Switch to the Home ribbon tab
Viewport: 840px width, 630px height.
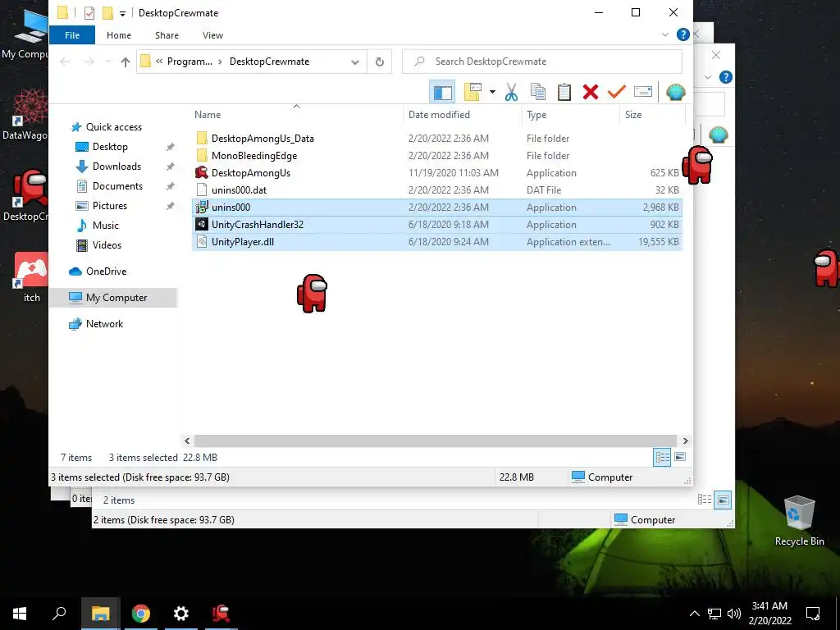pyautogui.click(x=119, y=34)
